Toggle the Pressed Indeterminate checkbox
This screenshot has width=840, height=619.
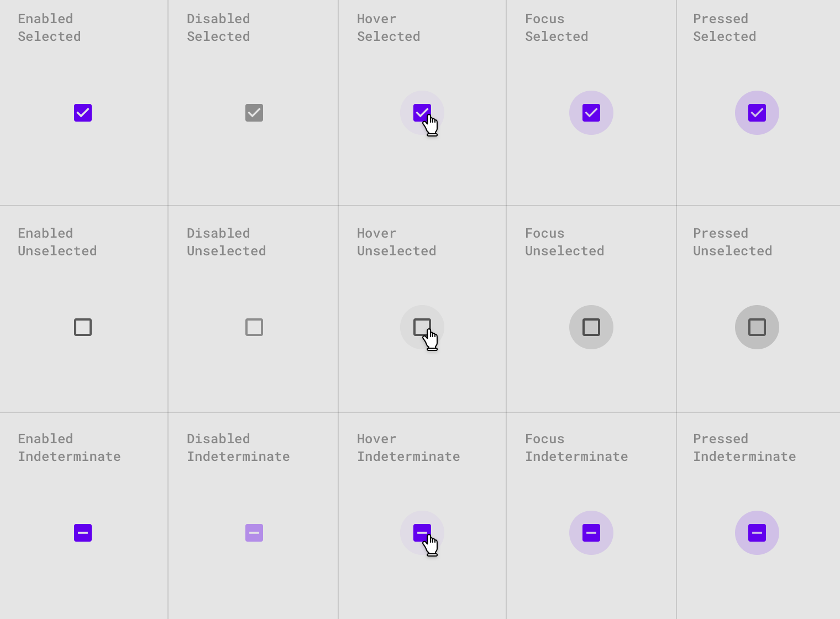click(x=757, y=533)
